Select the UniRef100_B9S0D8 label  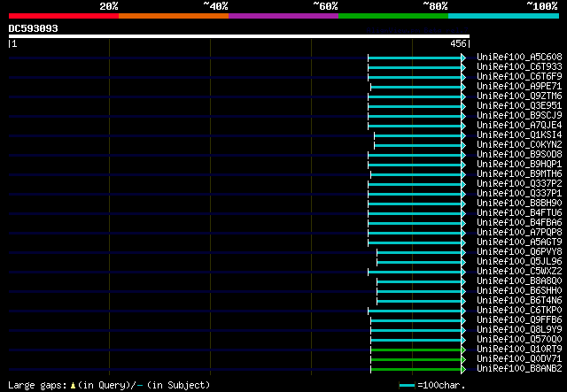point(519,155)
